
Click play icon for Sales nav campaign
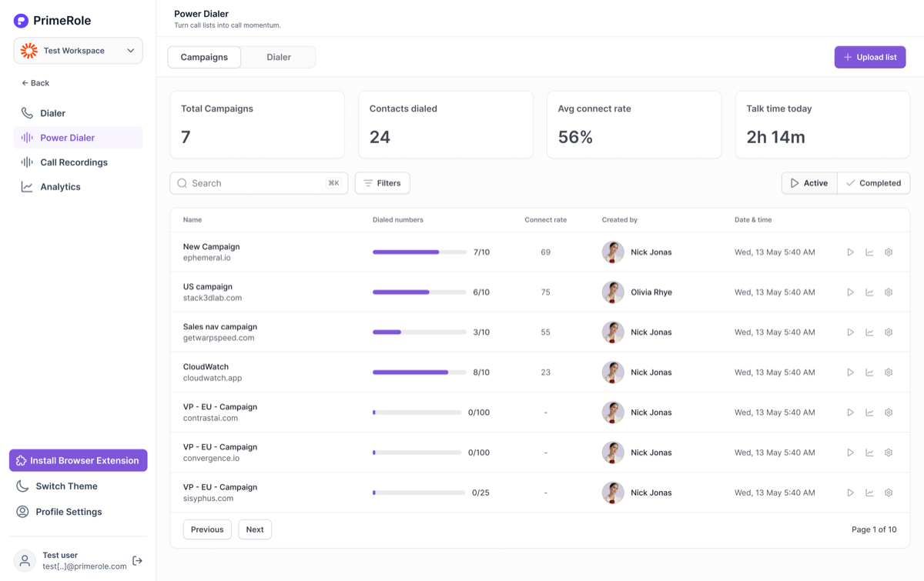click(850, 332)
